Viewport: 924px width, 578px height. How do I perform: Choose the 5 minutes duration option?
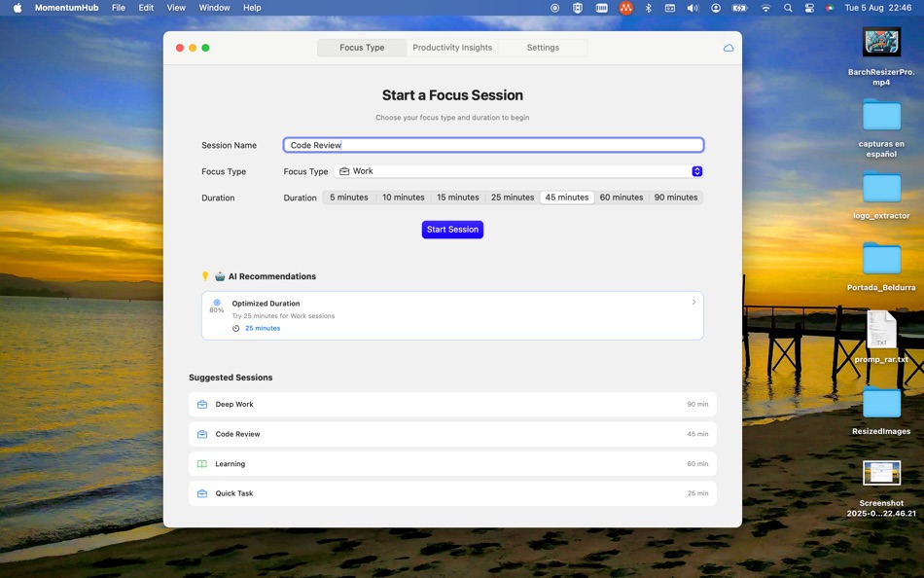[x=347, y=197]
